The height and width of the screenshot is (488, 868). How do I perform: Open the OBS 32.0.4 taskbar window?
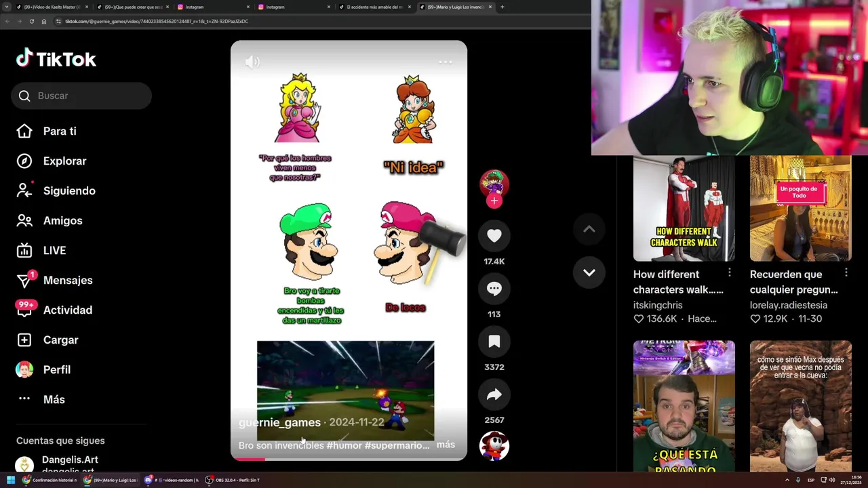pos(233,480)
